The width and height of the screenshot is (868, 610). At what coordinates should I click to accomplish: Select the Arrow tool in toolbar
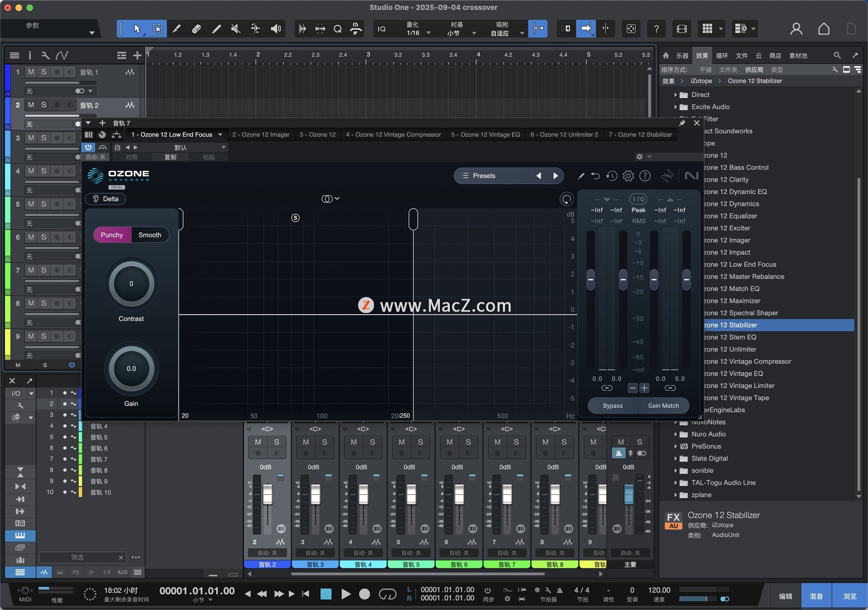[x=137, y=29]
